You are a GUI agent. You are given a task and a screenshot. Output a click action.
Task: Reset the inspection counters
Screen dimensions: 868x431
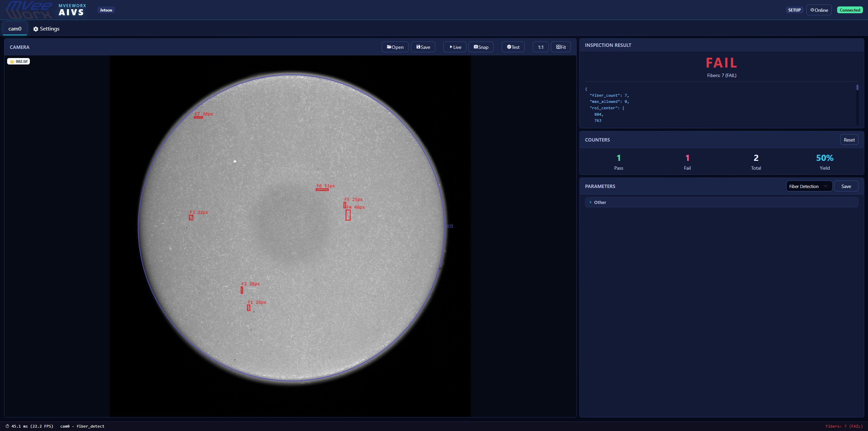coord(849,139)
